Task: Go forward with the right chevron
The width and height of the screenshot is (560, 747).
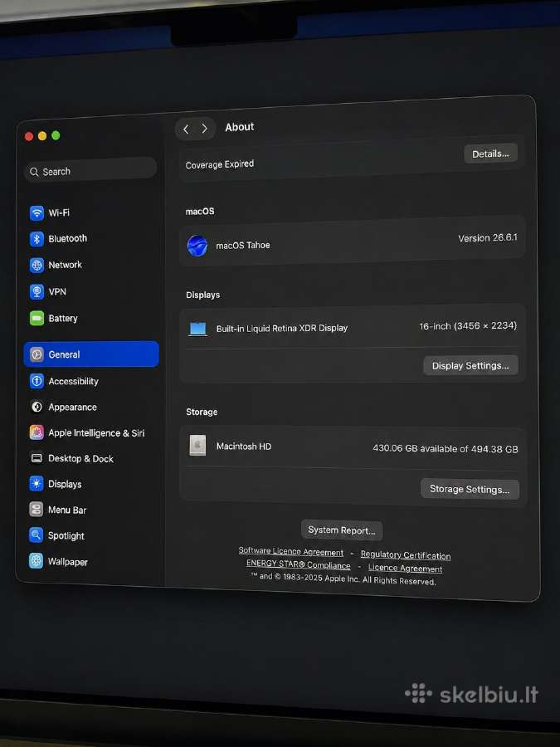Action: 204,129
